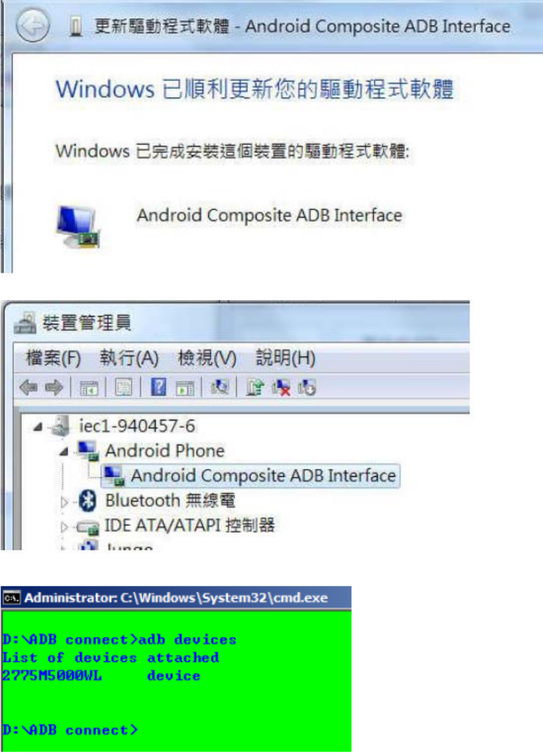Click the forward arrow in Device Manager toolbar
The height and width of the screenshot is (756, 543).
(54, 387)
